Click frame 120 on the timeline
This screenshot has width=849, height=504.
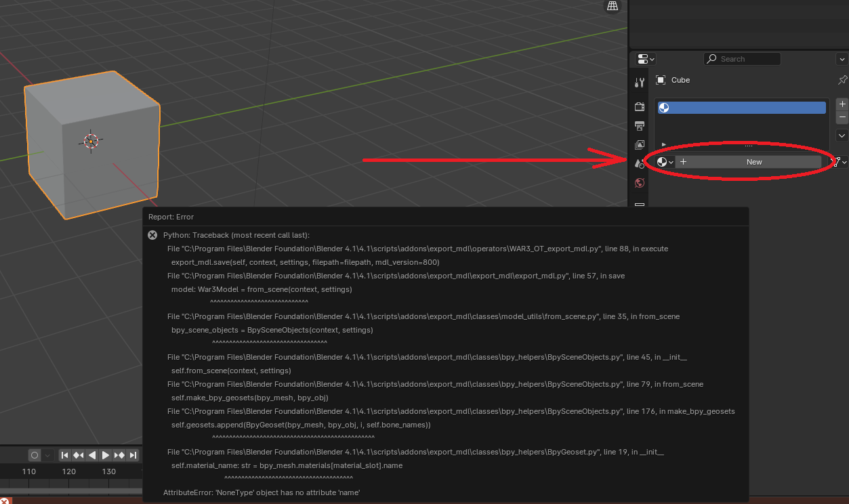[x=69, y=471]
